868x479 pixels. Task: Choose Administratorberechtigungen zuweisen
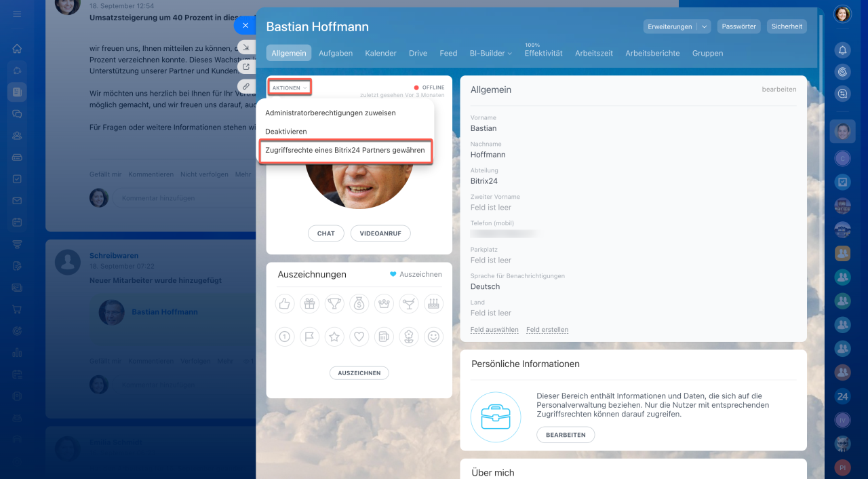pos(330,113)
